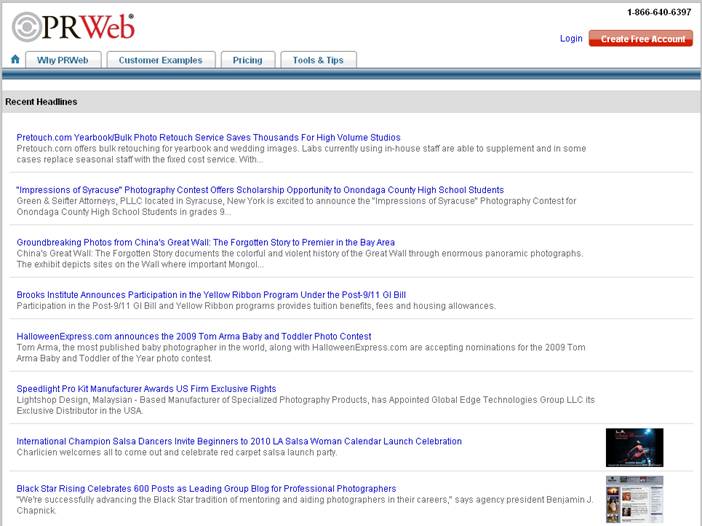This screenshot has width=702, height=526.
Task: Open the Speedlight Pro Kit Manufacturer headline
Action: tap(146, 389)
